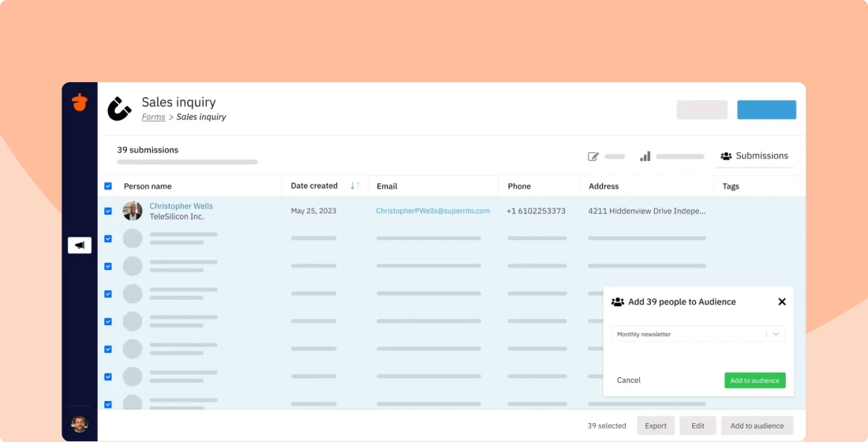Click the Address column header
Screen dimensions: 868x442
[604, 186]
